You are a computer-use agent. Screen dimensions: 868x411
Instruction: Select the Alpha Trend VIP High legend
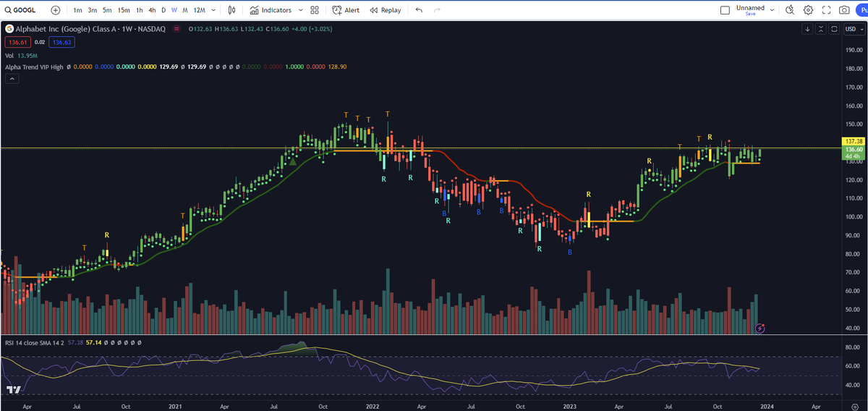(34, 67)
